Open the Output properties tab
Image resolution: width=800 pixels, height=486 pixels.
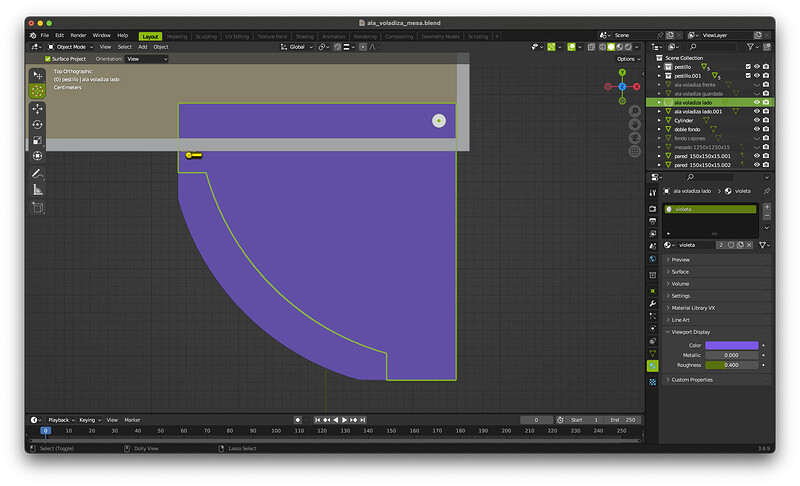pos(653,221)
